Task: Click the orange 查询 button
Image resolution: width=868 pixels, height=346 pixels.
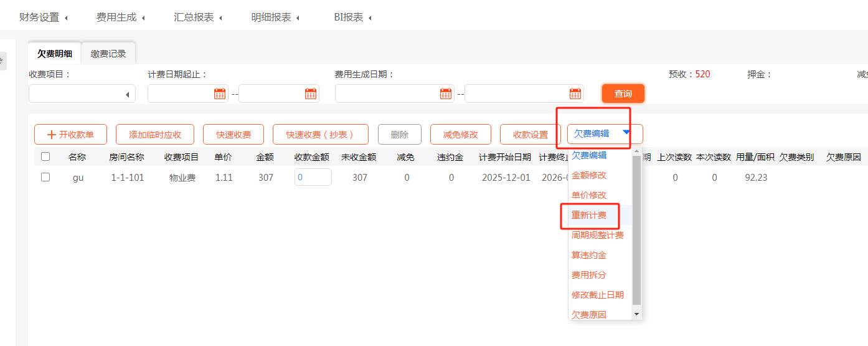Action: point(623,94)
